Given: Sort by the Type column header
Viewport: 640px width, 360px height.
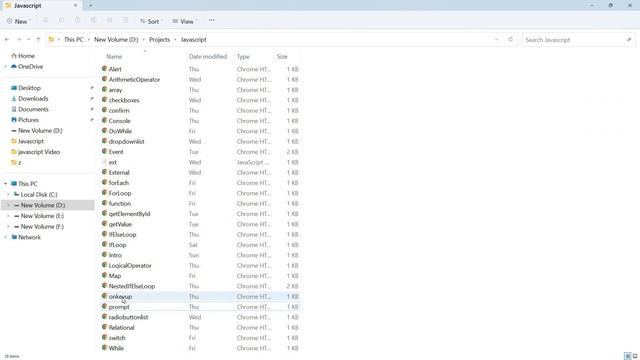Looking at the screenshot, I should [243, 56].
